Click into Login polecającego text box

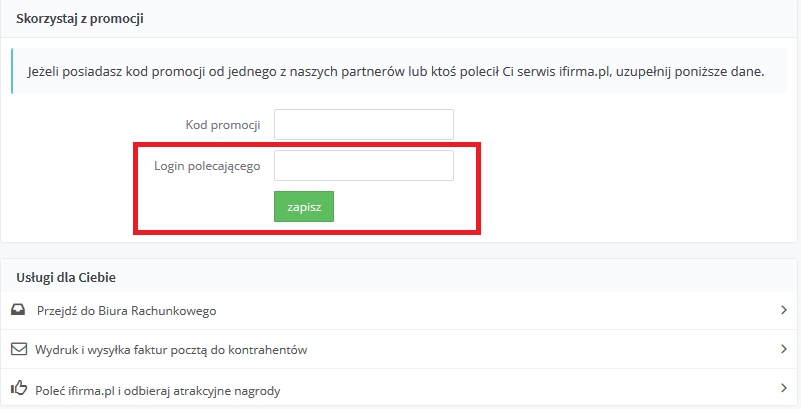point(363,165)
